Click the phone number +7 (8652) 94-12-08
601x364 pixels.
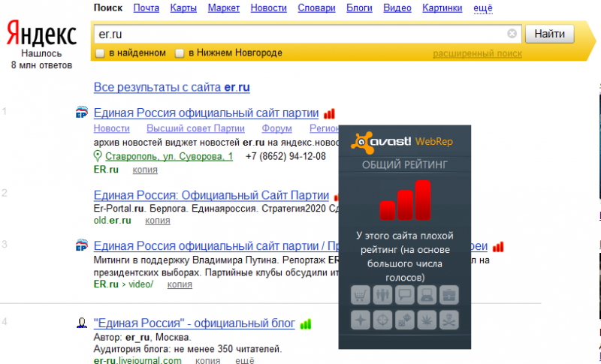tap(285, 157)
